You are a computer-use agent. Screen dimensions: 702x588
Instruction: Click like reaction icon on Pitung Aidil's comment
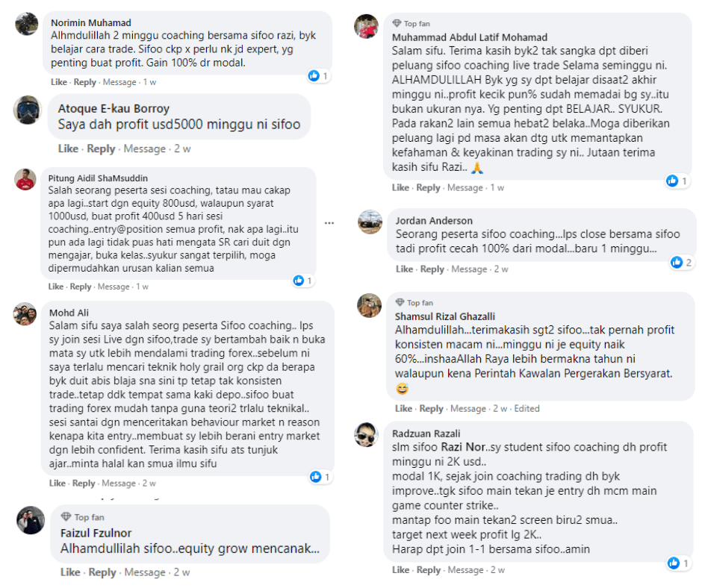coord(299,281)
